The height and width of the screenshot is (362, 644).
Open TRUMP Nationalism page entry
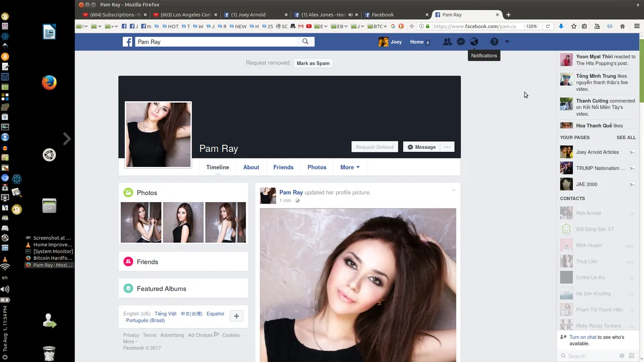pyautogui.click(x=598, y=168)
